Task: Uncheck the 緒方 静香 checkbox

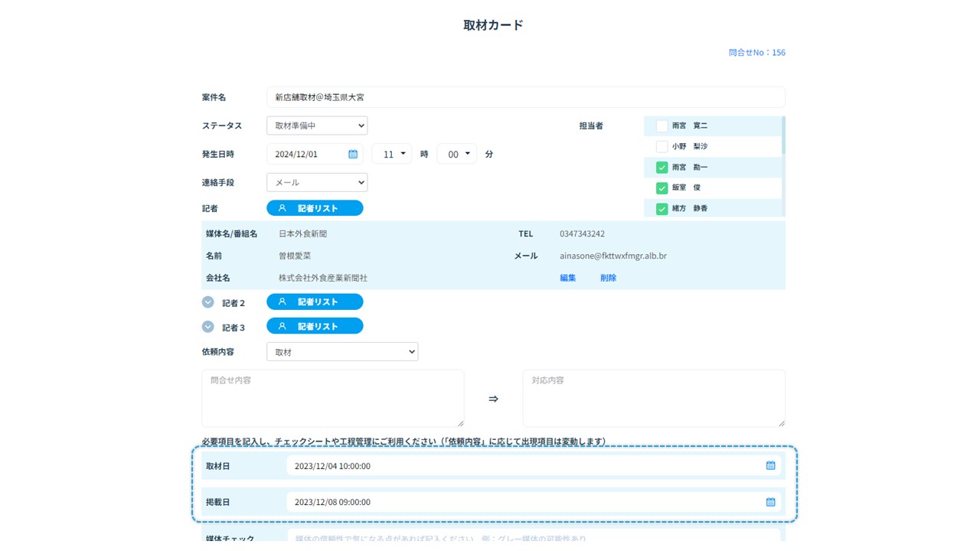Action: [x=661, y=209]
